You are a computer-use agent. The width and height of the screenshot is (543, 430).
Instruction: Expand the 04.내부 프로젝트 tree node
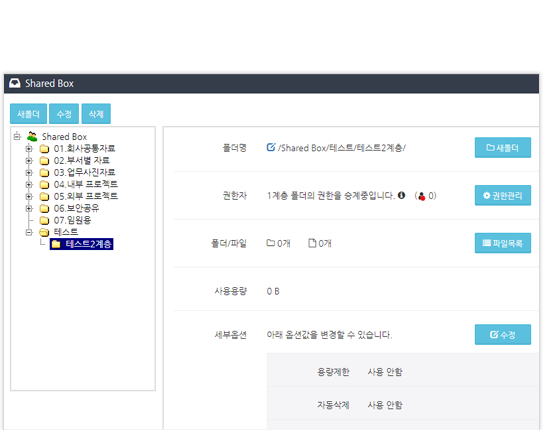click(x=29, y=185)
